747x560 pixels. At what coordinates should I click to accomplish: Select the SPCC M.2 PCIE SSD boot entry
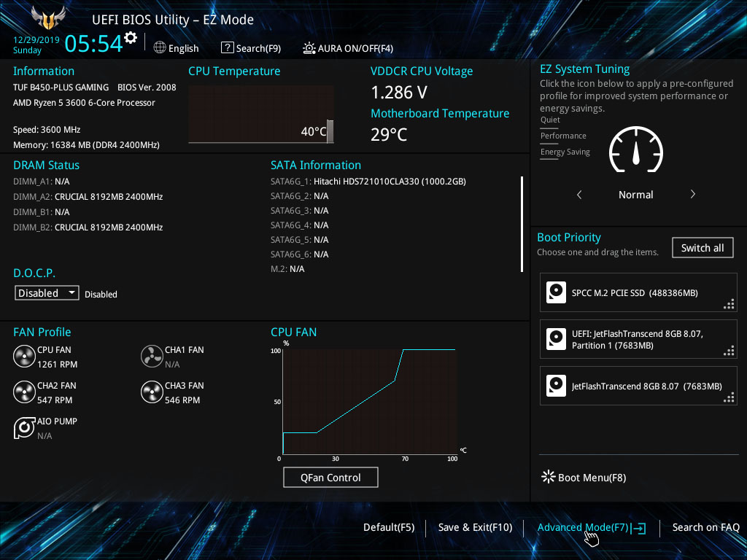coord(638,292)
